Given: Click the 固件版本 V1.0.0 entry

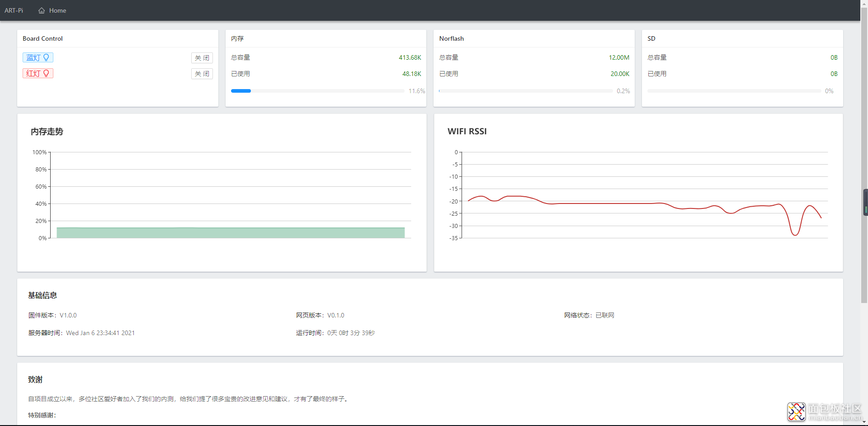Looking at the screenshot, I should (52, 315).
